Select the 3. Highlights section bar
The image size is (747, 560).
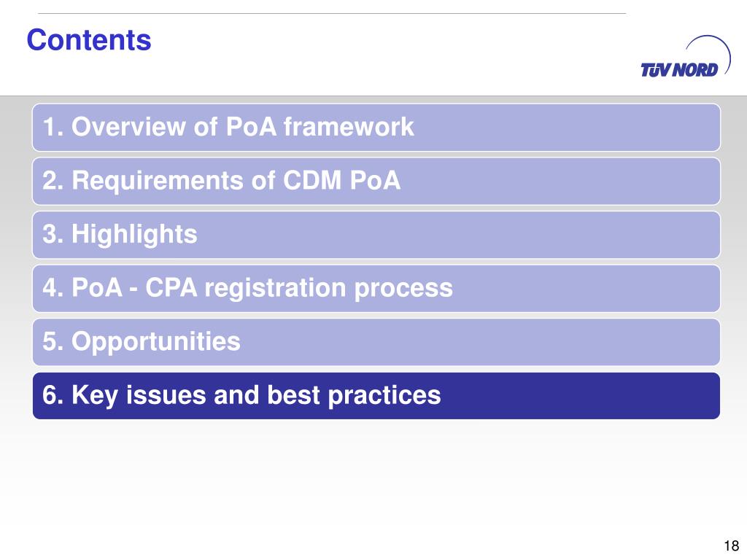click(x=376, y=236)
